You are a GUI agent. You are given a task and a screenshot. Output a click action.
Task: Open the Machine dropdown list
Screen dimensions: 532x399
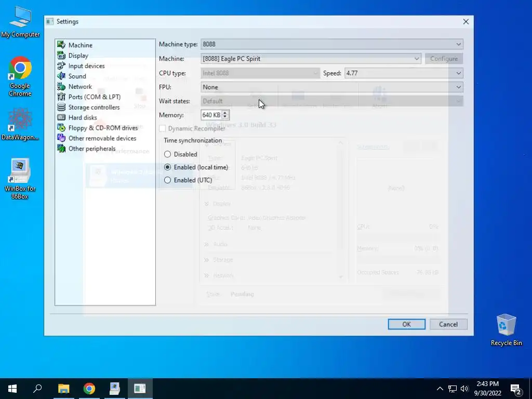coord(311,58)
